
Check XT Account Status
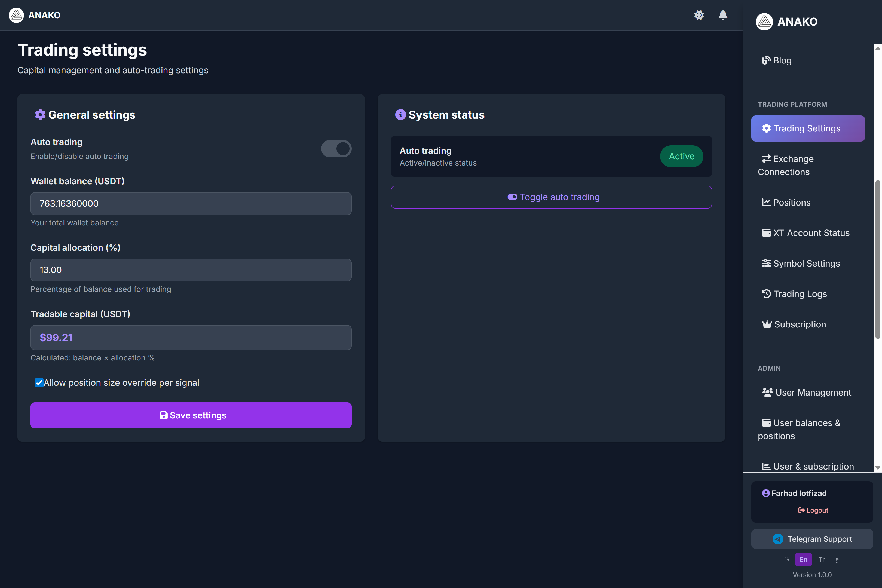pos(811,232)
